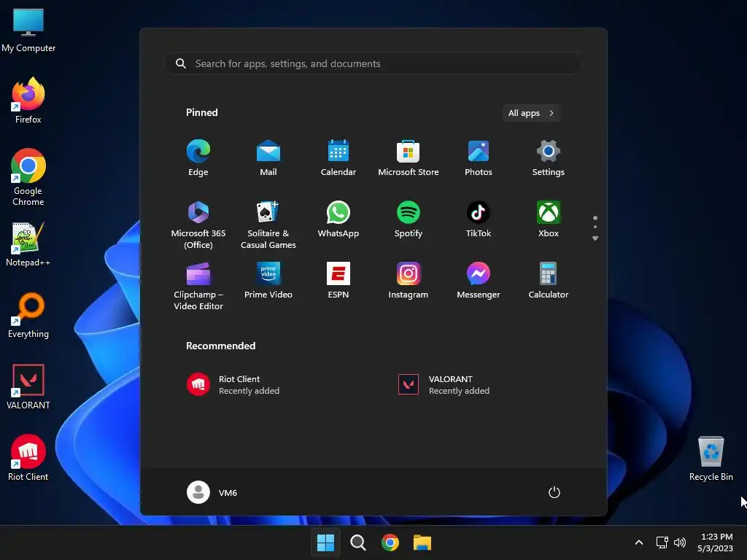Select Google Chrome desktop shortcut

[x=28, y=177]
